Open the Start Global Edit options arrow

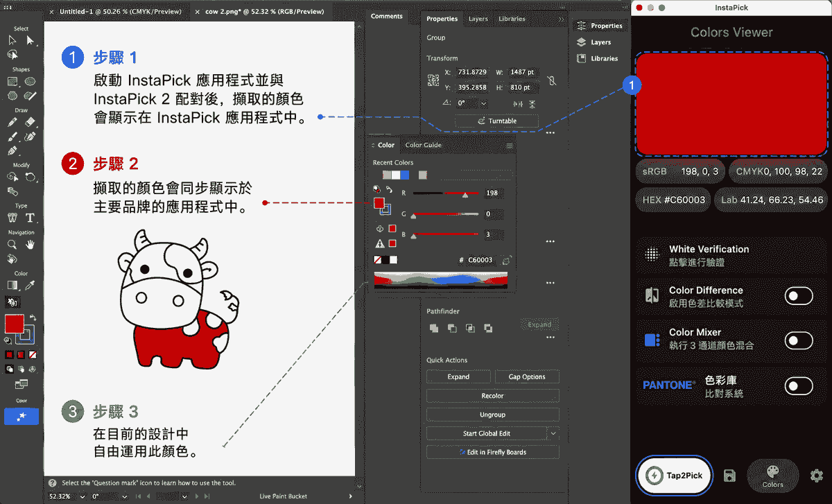pyautogui.click(x=553, y=433)
